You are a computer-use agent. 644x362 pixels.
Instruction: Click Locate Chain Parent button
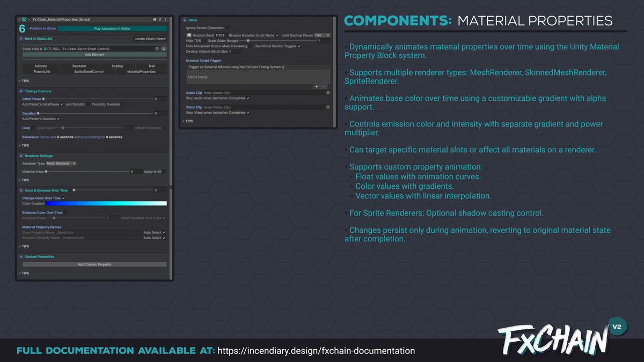pyautogui.click(x=150, y=39)
